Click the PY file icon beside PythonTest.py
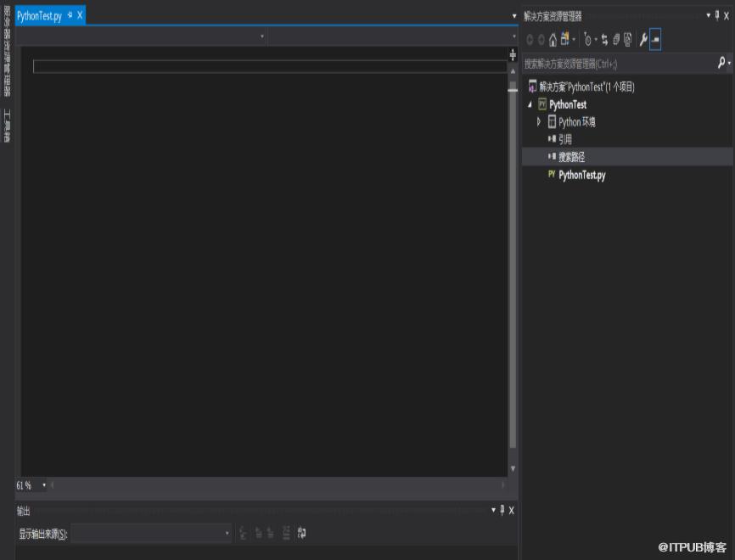735x560 pixels. pyautogui.click(x=552, y=174)
